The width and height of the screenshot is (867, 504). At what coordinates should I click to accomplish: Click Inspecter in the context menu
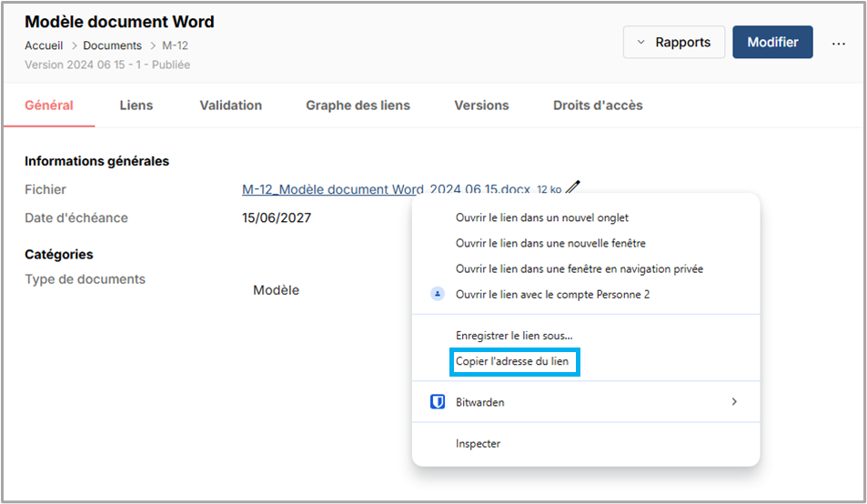[479, 444]
